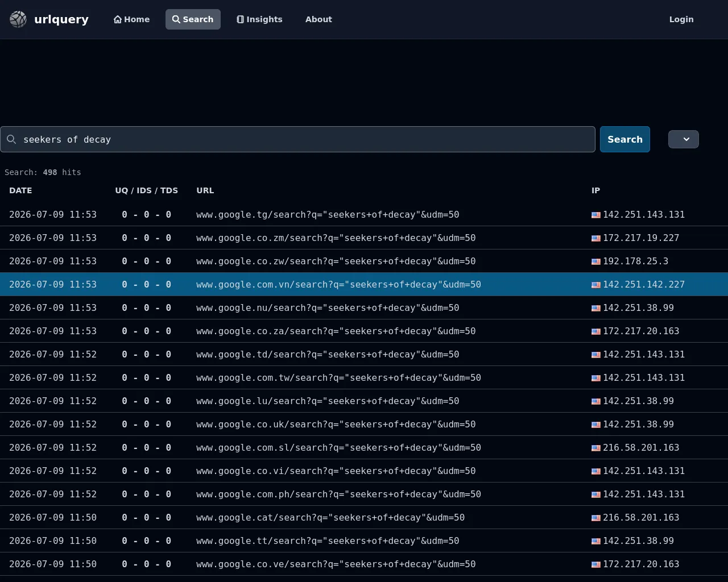Click the flag icon beside IP 142.251.142.227
The height and width of the screenshot is (582, 728).
[596, 285]
